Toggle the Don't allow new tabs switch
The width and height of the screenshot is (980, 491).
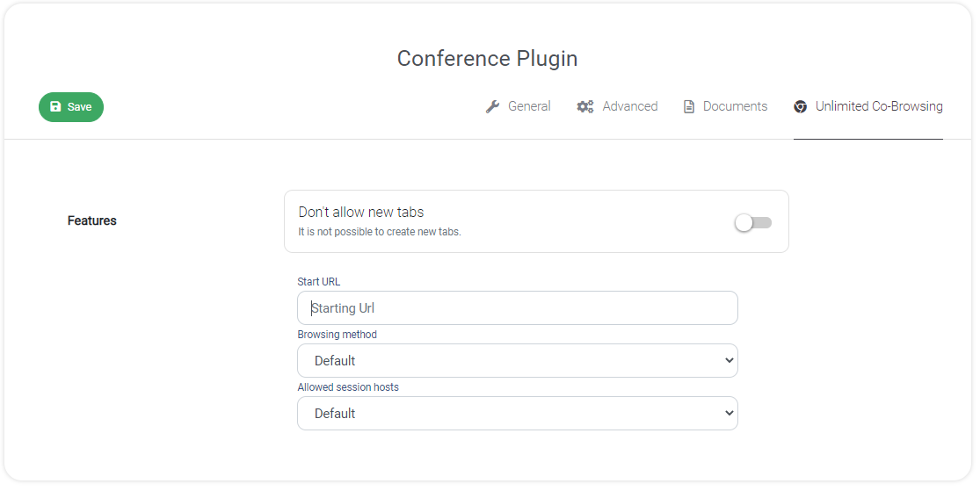(x=753, y=222)
